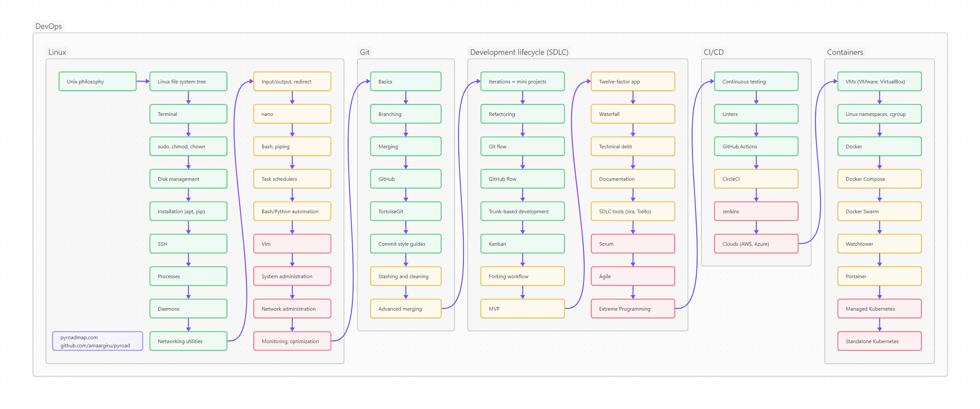Click the Standalone Kubernetes node

click(x=879, y=341)
